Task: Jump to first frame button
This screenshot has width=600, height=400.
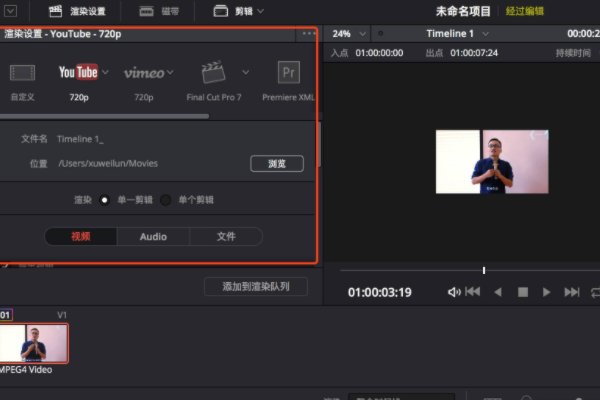Action: tap(473, 292)
